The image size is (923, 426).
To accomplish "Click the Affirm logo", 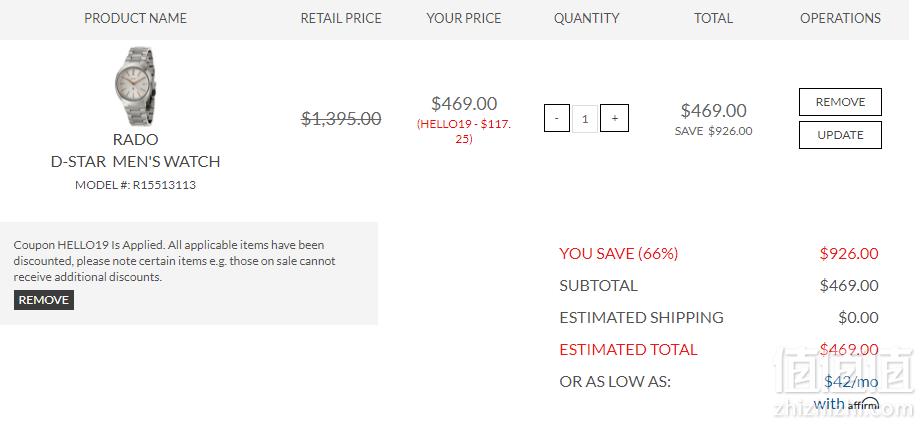I will (864, 405).
